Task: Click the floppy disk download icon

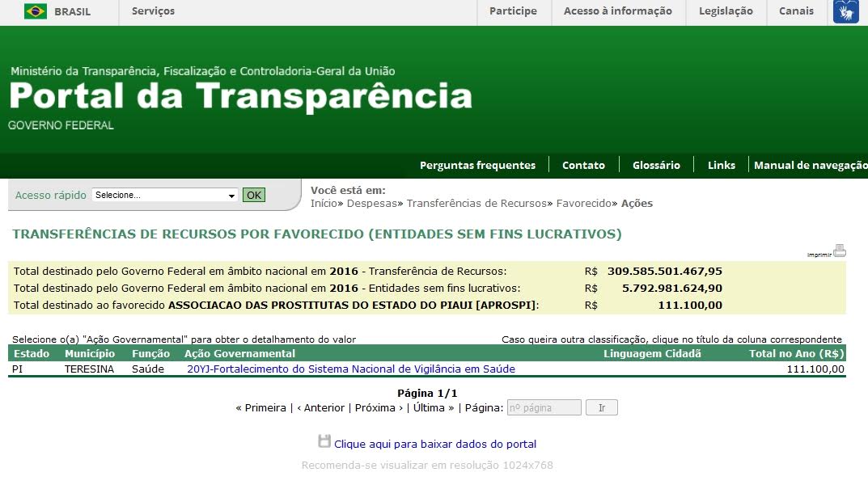Action: click(324, 441)
